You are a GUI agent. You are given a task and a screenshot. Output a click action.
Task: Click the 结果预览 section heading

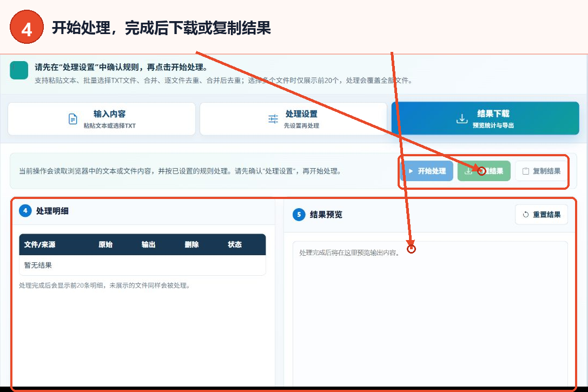[x=326, y=214]
